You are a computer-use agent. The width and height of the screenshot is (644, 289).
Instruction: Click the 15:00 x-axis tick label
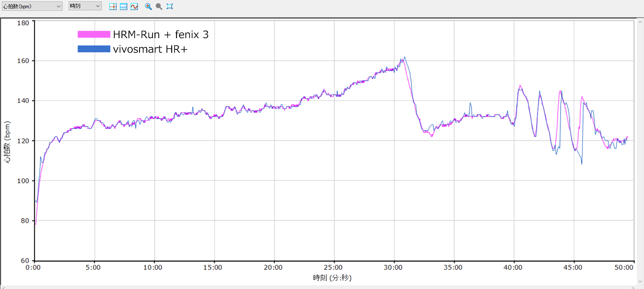click(213, 268)
